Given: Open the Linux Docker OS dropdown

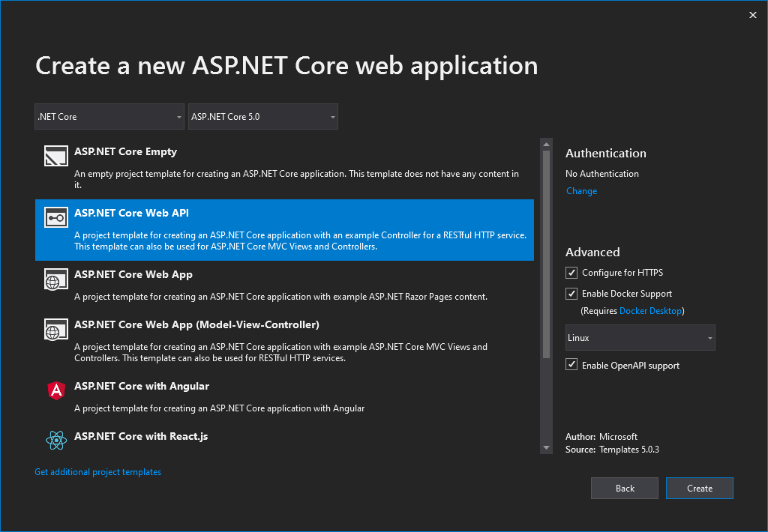Looking at the screenshot, I should 640,338.
